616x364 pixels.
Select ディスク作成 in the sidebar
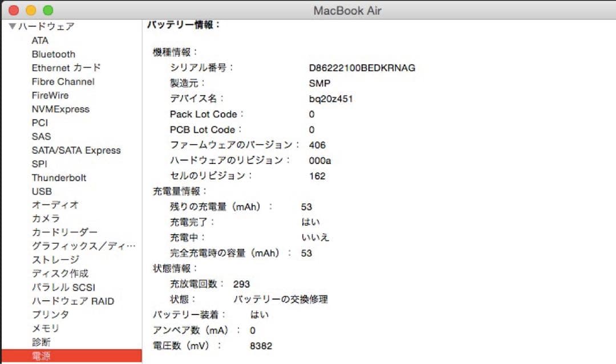pyautogui.click(x=60, y=273)
